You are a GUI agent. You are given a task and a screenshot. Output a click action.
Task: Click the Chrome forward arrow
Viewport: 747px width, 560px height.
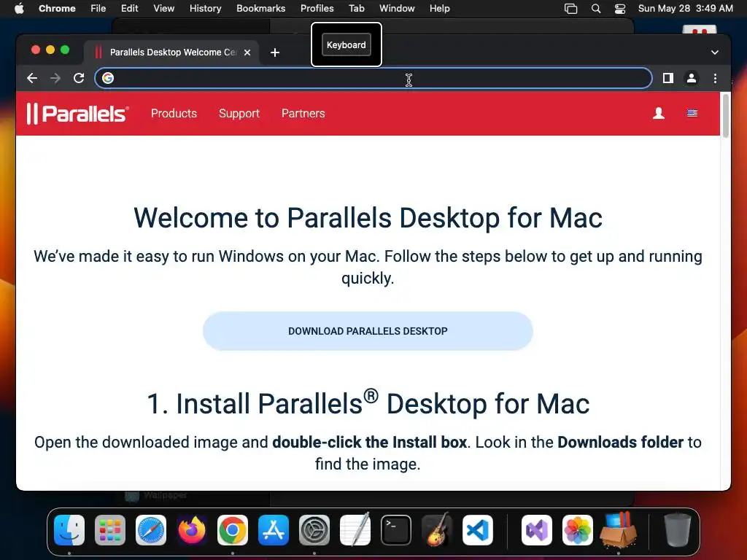(55, 78)
